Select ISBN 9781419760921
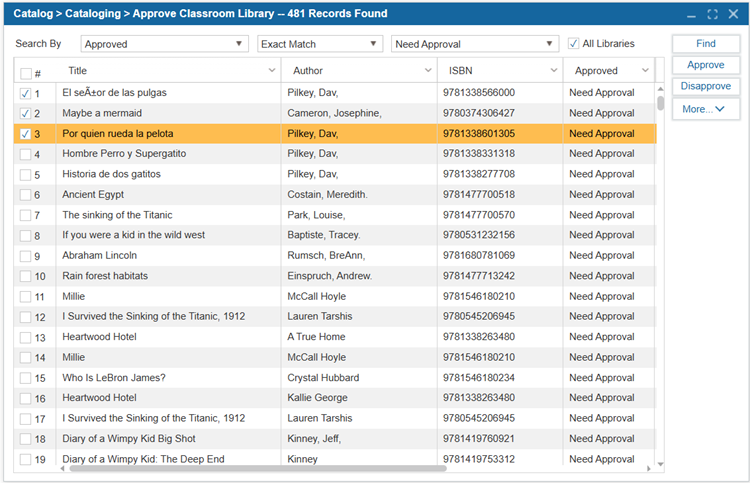This screenshot has width=750, height=483. 479,439
